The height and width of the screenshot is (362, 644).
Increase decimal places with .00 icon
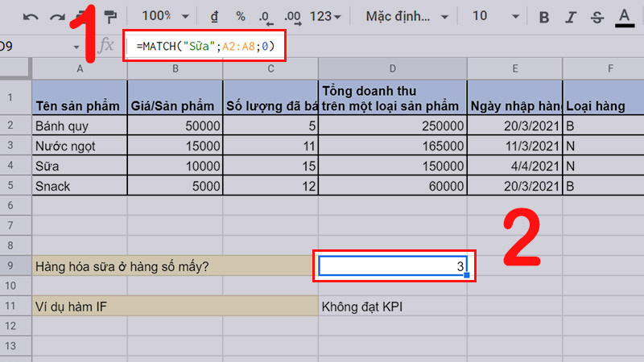(x=293, y=16)
